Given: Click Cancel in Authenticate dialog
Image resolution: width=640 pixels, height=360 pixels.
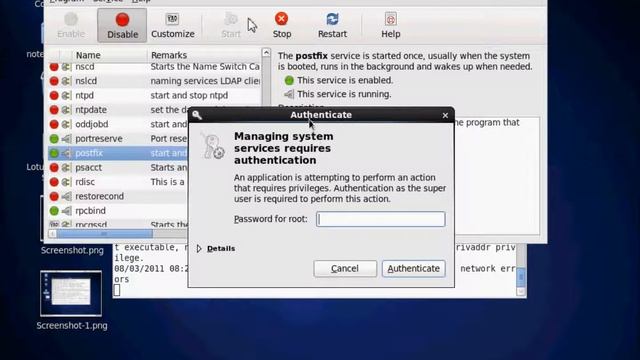Looking at the screenshot, I should pos(345,269).
